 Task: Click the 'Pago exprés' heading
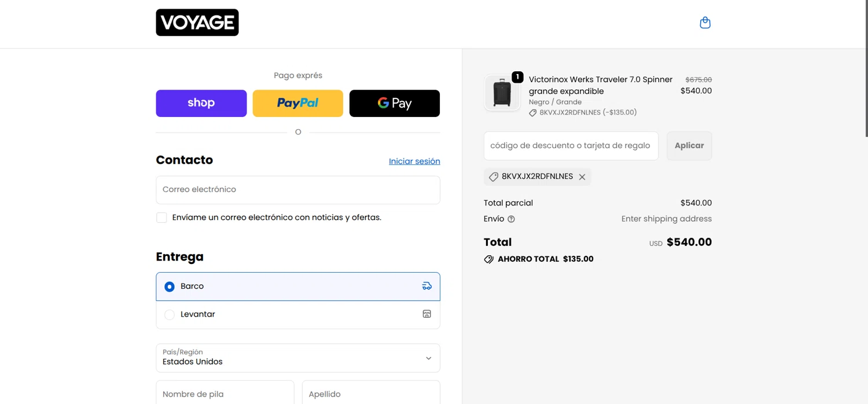click(298, 75)
